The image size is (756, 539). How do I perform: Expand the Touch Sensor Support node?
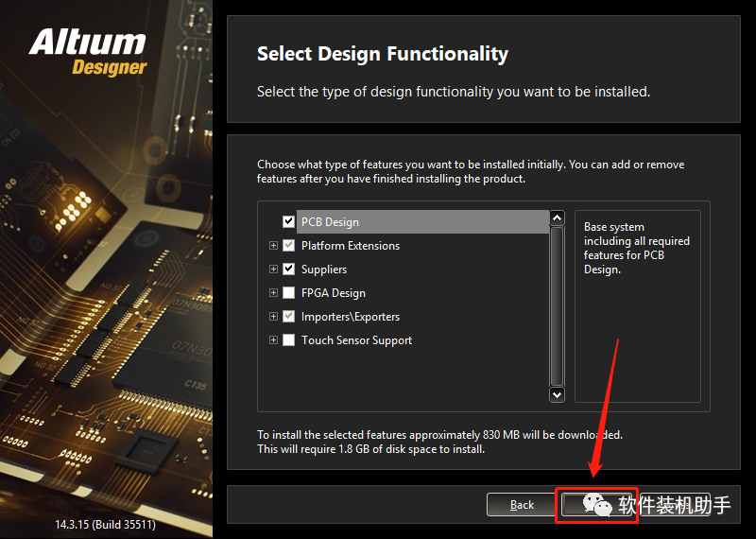tap(273, 339)
